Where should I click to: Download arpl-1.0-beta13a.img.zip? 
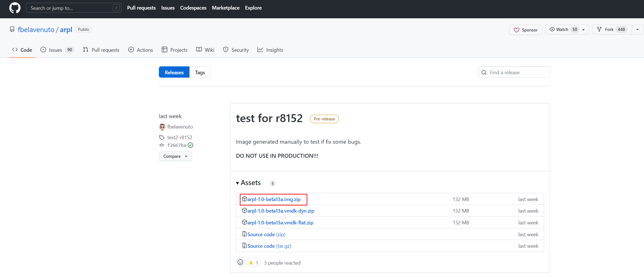pos(274,199)
